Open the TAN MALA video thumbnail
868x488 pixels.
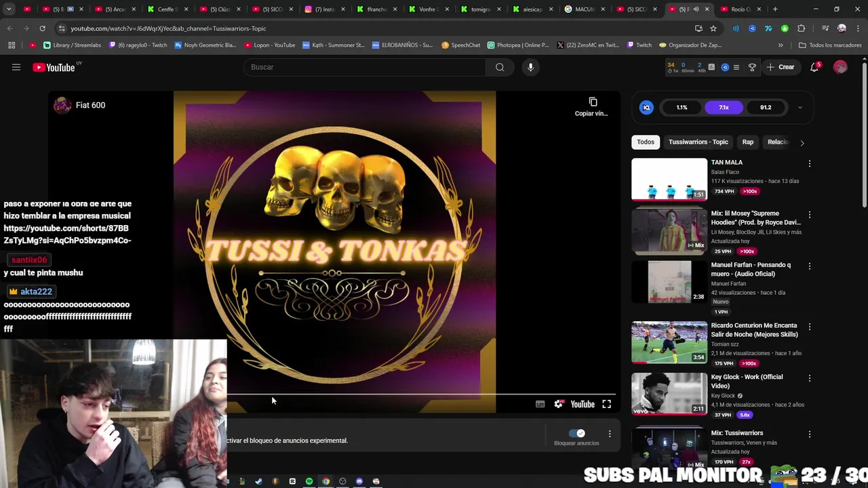click(x=669, y=180)
